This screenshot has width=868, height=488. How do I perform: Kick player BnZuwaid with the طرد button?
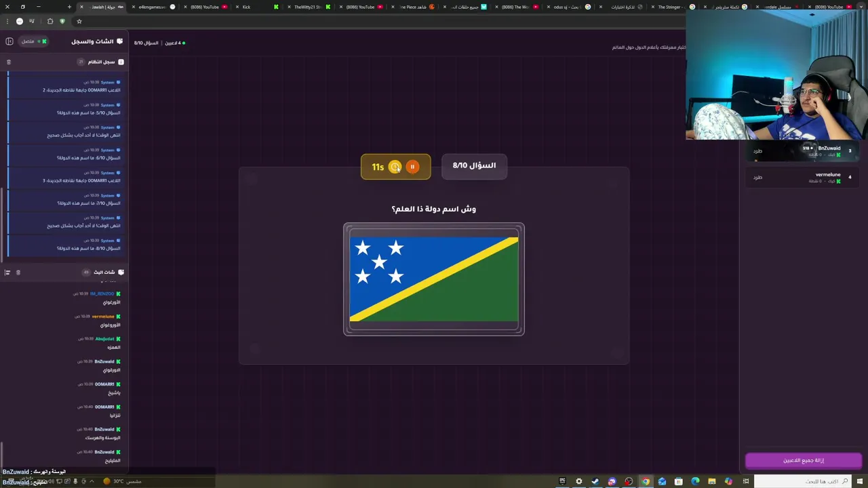[x=757, y=151]
